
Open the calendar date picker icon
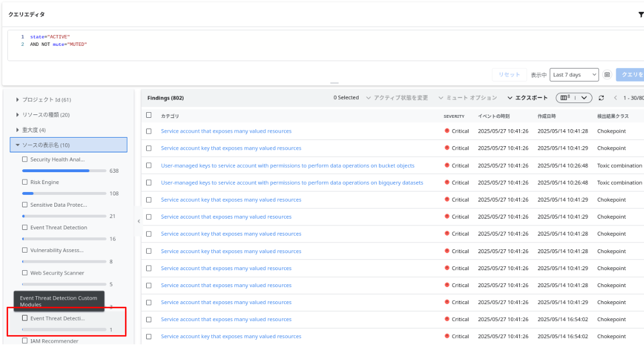pos(607,75)
